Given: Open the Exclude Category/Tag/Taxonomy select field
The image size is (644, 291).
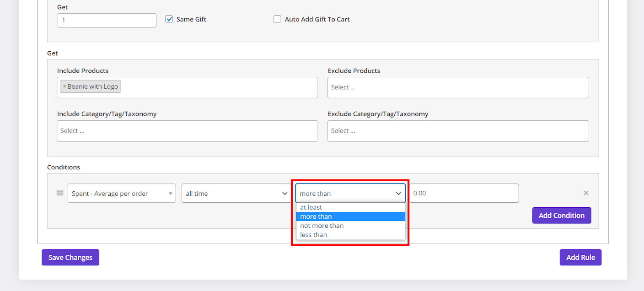Looking at the screenshot, I should point(458,131).
